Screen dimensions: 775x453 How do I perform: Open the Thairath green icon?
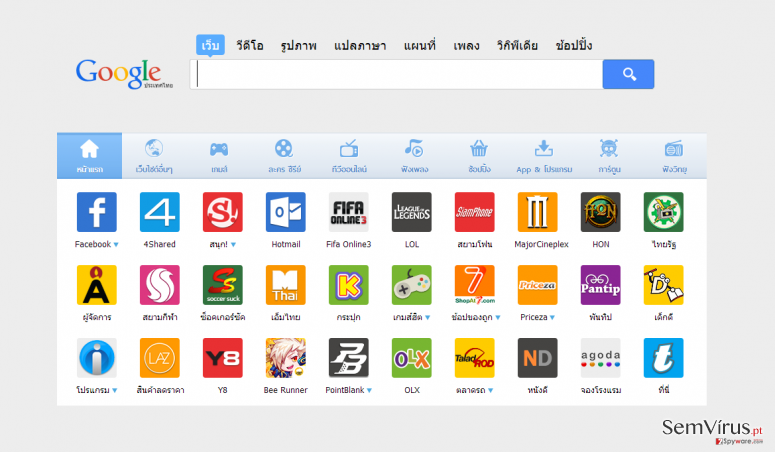[x=663, y=212]
